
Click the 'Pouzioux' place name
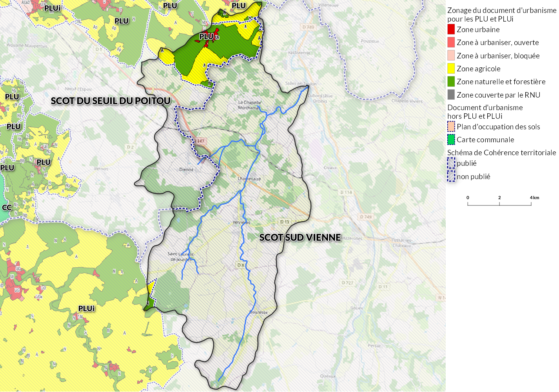click(x=370, y=41)
